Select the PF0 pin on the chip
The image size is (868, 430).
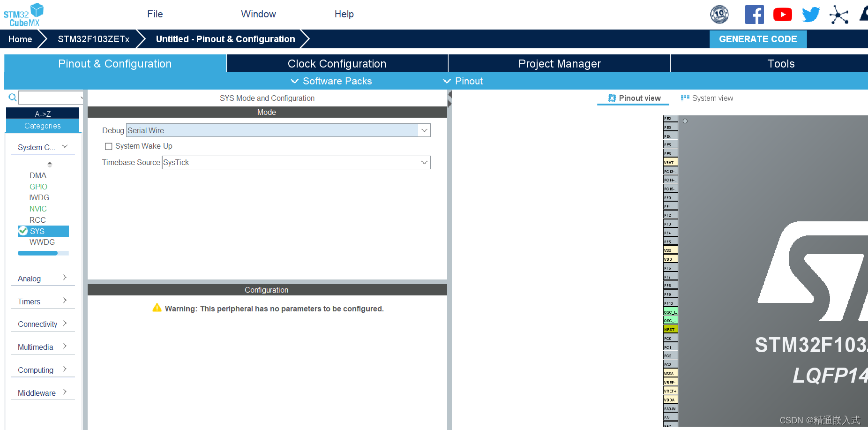[670, 197]
